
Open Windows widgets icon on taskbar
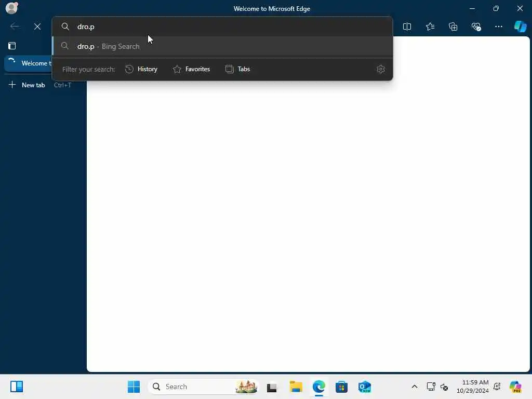point(16,387)
